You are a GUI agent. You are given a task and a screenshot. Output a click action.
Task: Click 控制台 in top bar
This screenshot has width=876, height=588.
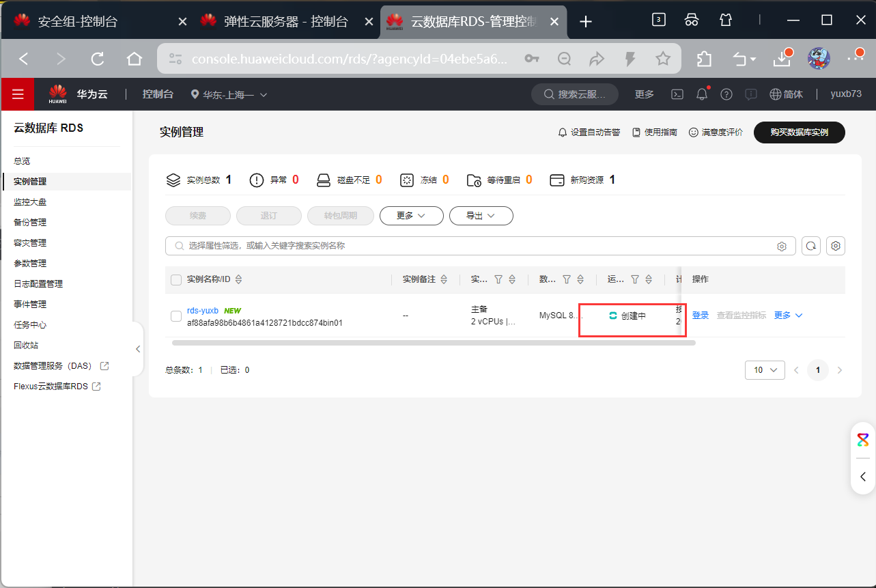tap(158, 94)
